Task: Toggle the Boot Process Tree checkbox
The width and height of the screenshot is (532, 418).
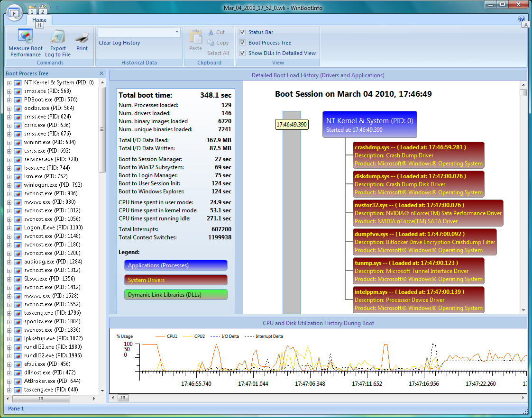Action: 243,43
